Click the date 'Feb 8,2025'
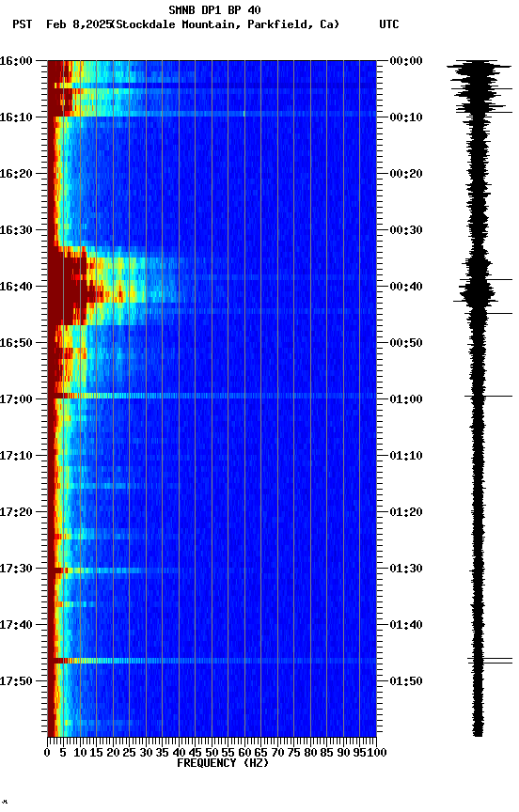The width and height of the screenshot is (519, 812). coord(79,24)
